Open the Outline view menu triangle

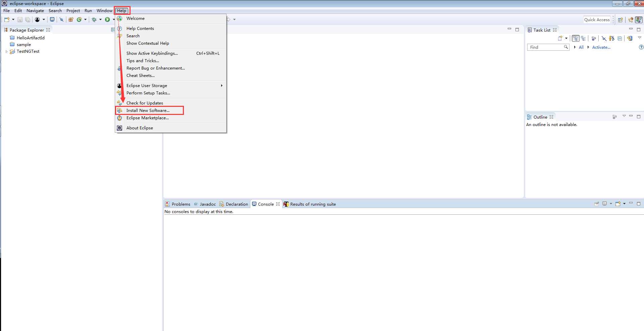point(624,116)
